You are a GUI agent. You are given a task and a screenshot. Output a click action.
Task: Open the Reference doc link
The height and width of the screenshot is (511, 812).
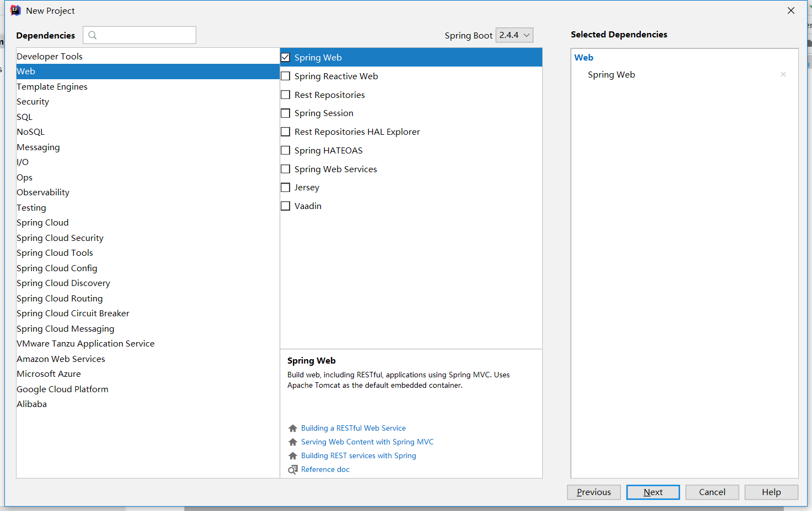point(325,469)
